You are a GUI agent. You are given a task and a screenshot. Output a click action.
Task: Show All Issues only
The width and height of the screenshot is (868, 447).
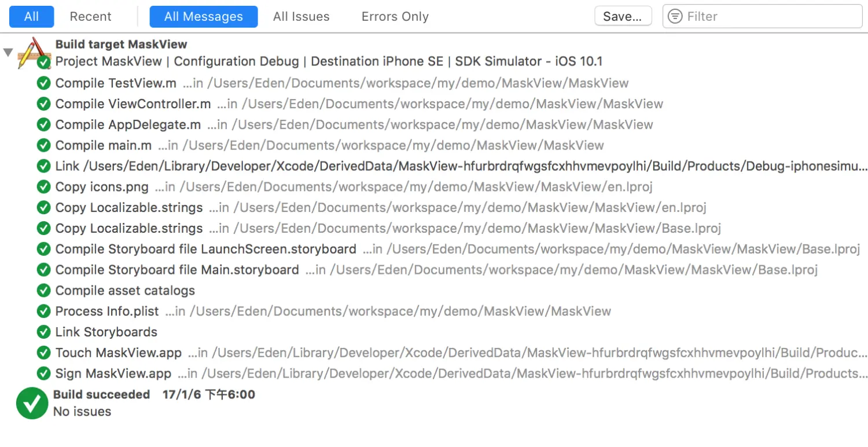[301, 17]
